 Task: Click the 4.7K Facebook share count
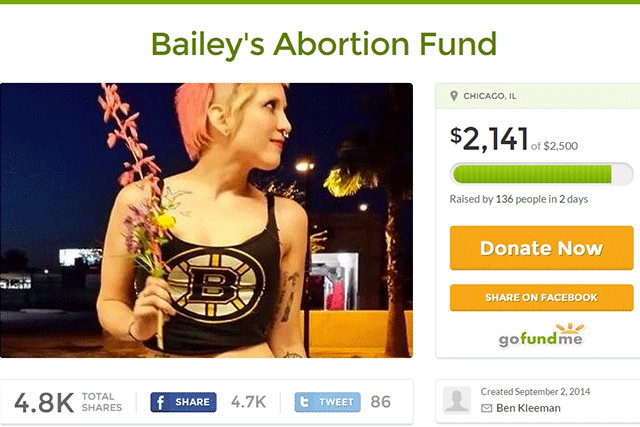(248, 402)
